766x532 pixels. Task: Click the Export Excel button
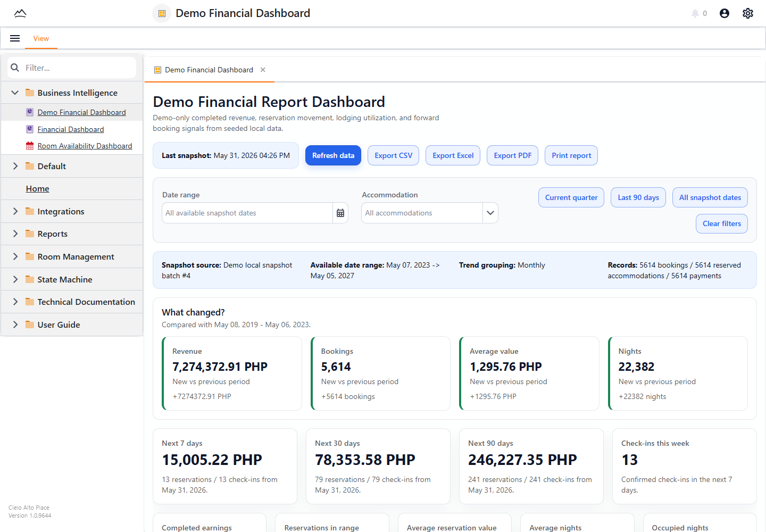click(453, 155)
